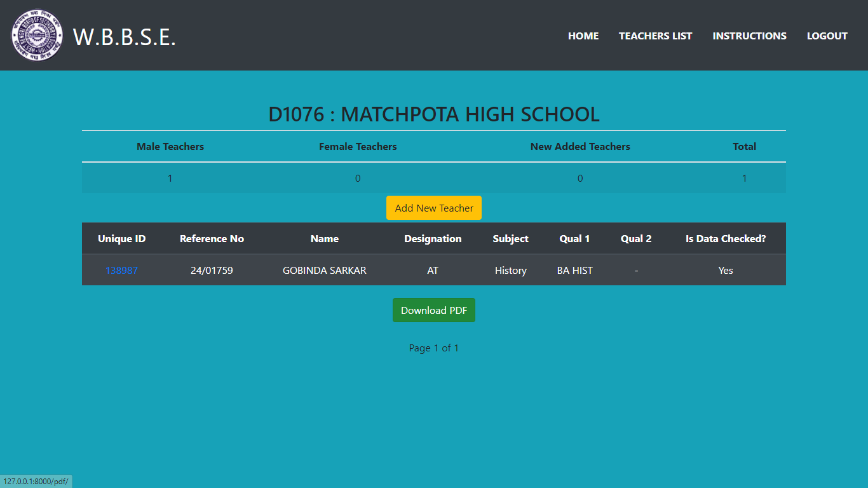Click the Page 1 of 1 pagination text

click(x=433, y=348)
